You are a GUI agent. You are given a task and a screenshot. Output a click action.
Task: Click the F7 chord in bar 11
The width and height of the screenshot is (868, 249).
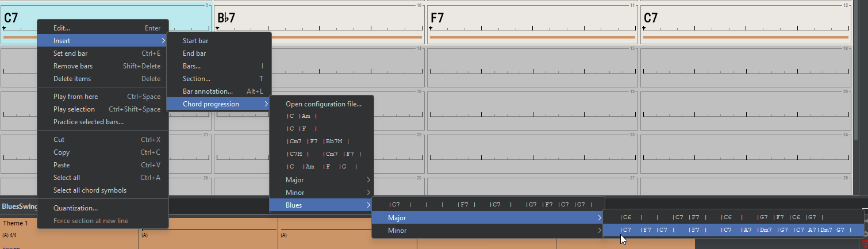437,18
